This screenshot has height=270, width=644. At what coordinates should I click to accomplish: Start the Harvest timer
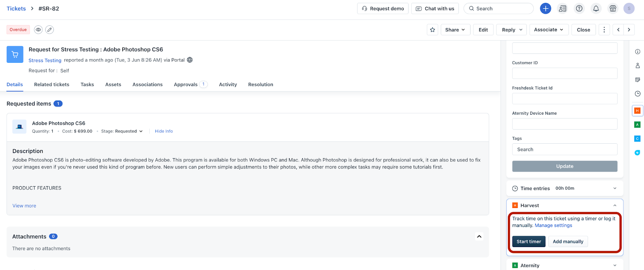529,241
